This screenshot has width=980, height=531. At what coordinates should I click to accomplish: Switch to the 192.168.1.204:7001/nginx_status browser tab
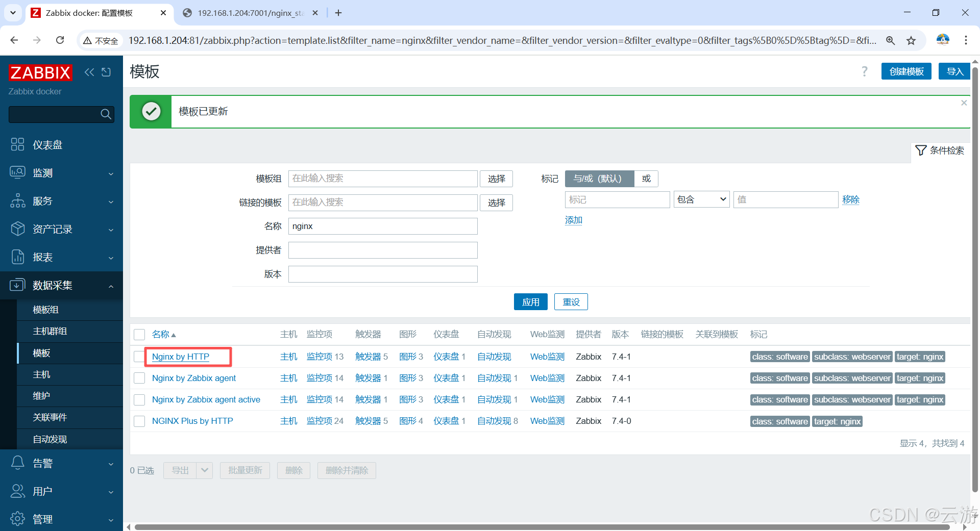pos(250,13)
